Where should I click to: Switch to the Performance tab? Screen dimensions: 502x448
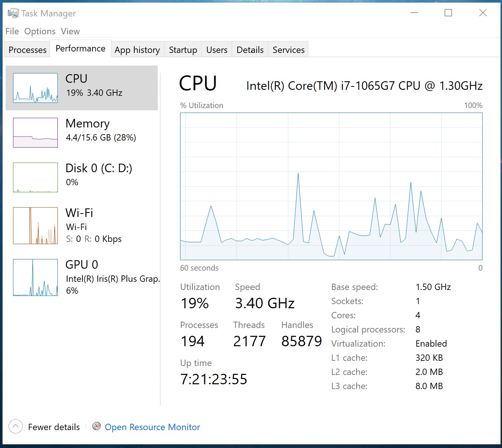coord(81,48)
